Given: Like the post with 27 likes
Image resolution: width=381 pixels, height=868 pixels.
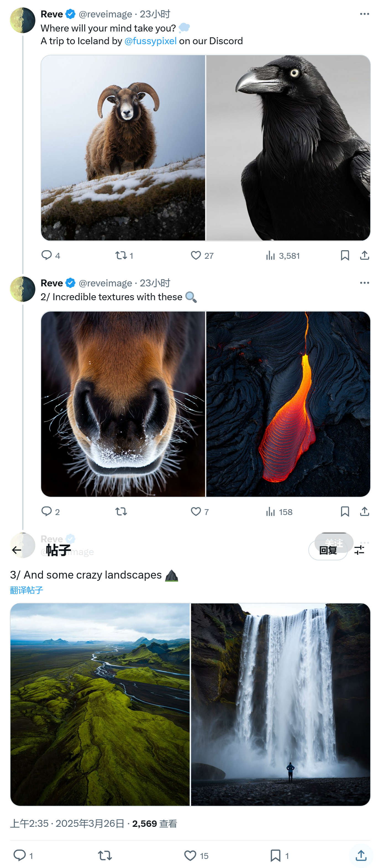Looking at the screenshot, I should click(x=196, y=255).
